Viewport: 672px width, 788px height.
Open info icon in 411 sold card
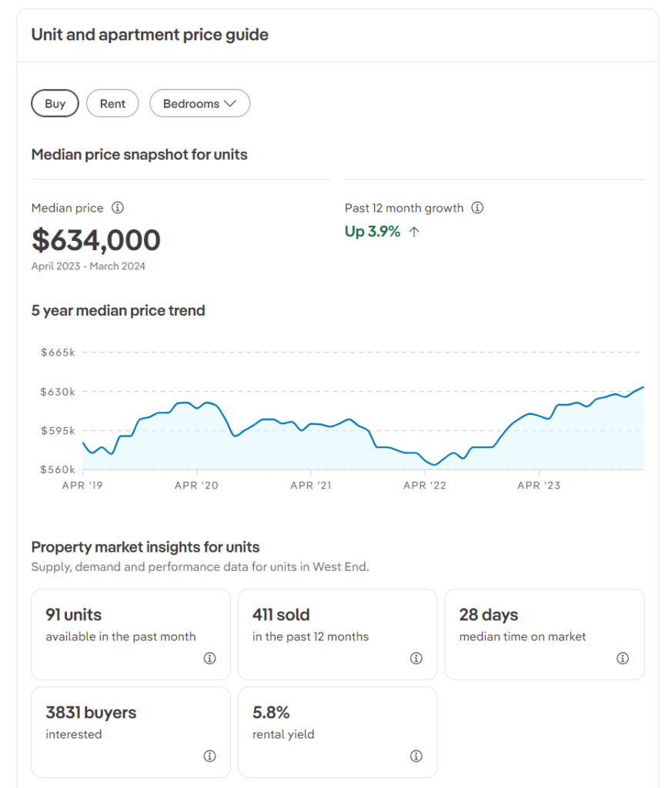(416, 658)
